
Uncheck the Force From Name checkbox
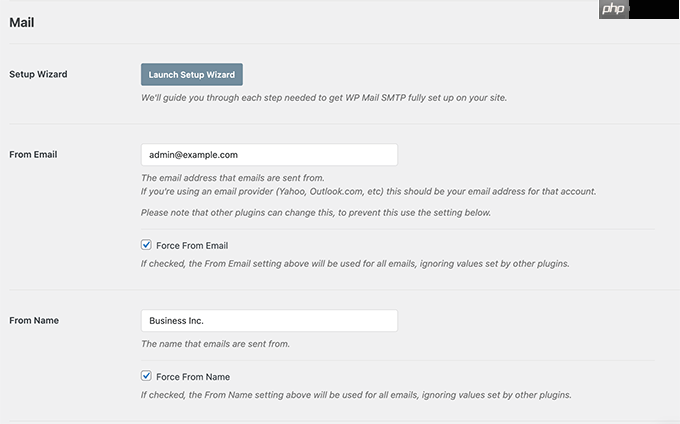pos(146,376)
